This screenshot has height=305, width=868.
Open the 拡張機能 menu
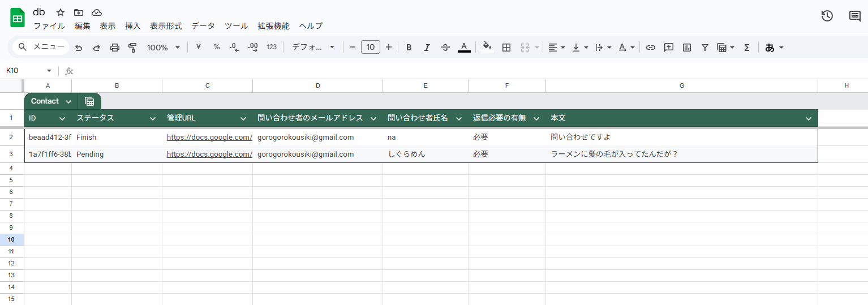273,26
